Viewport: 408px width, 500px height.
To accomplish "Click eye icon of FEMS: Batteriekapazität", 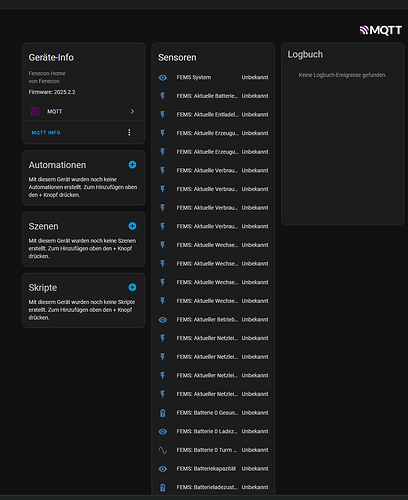I will (163, 469).
